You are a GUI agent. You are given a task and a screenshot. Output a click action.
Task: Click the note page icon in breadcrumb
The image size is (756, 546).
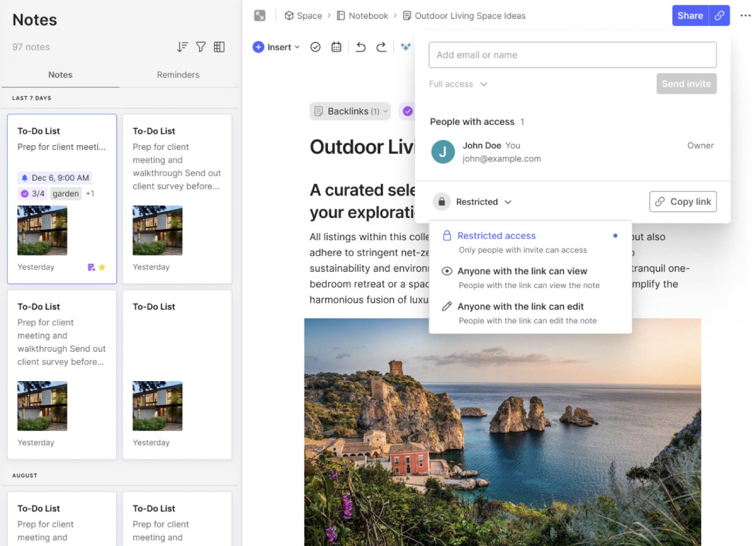point(407,16)
